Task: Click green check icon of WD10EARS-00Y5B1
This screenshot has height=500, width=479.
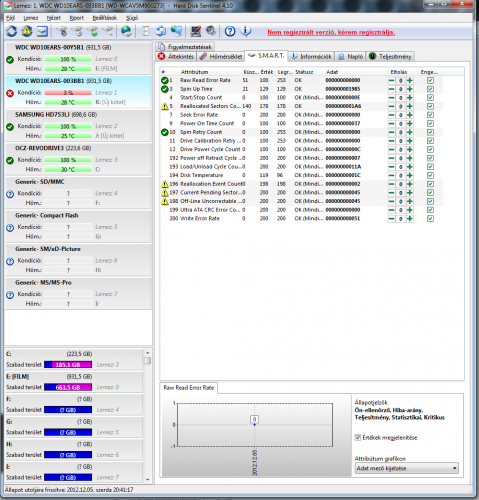Action: (x=10, y=60)
